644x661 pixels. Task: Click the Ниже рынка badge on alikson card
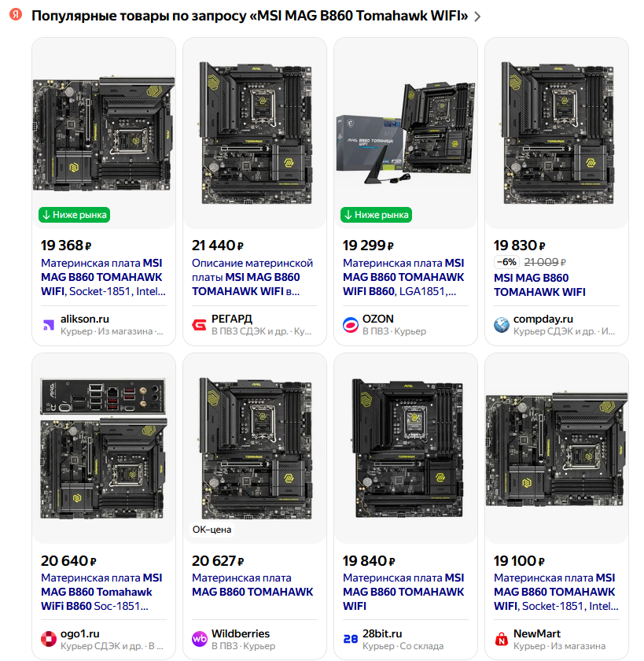point(75,215)
